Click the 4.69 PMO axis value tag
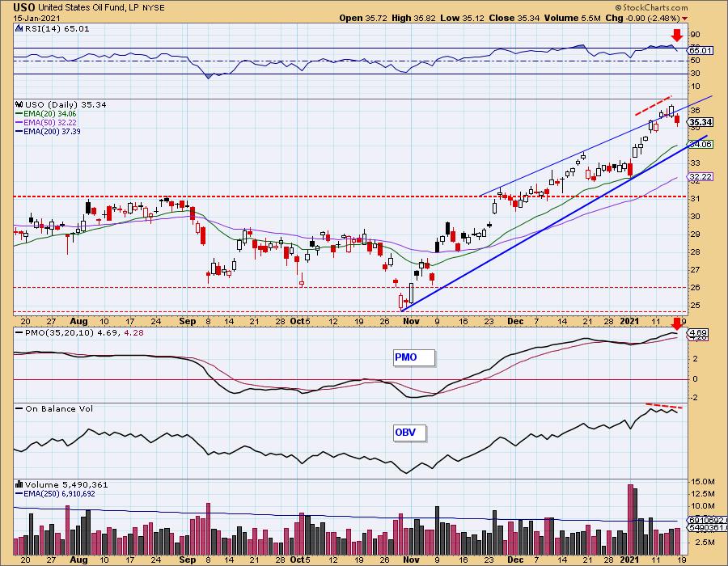 coord(699,332)
